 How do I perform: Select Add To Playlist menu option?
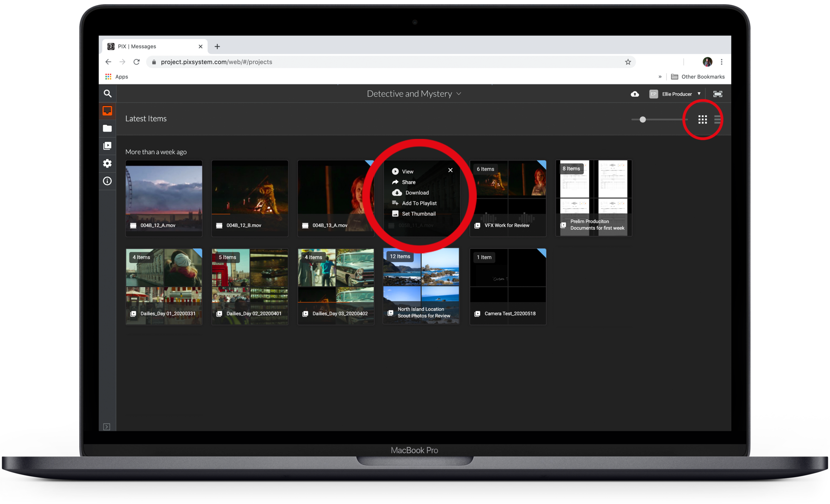[x=419, y=203]
